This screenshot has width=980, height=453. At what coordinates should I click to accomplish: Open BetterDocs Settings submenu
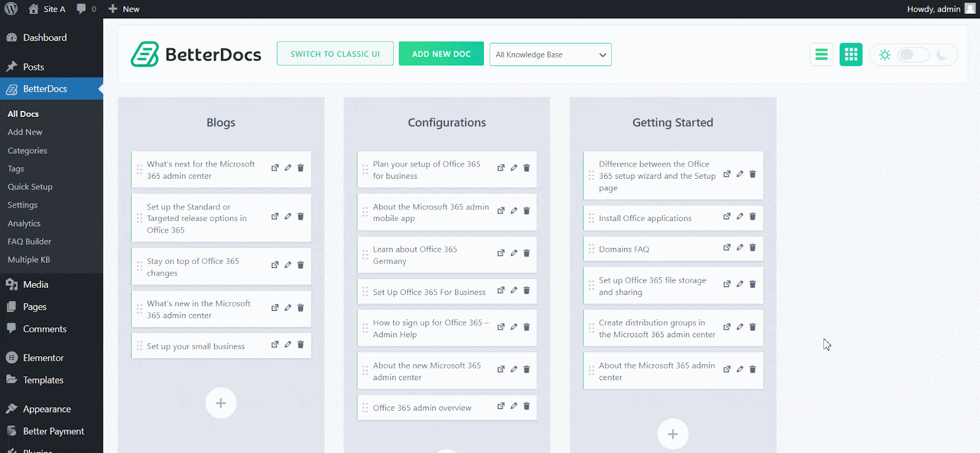click(23, 205)
